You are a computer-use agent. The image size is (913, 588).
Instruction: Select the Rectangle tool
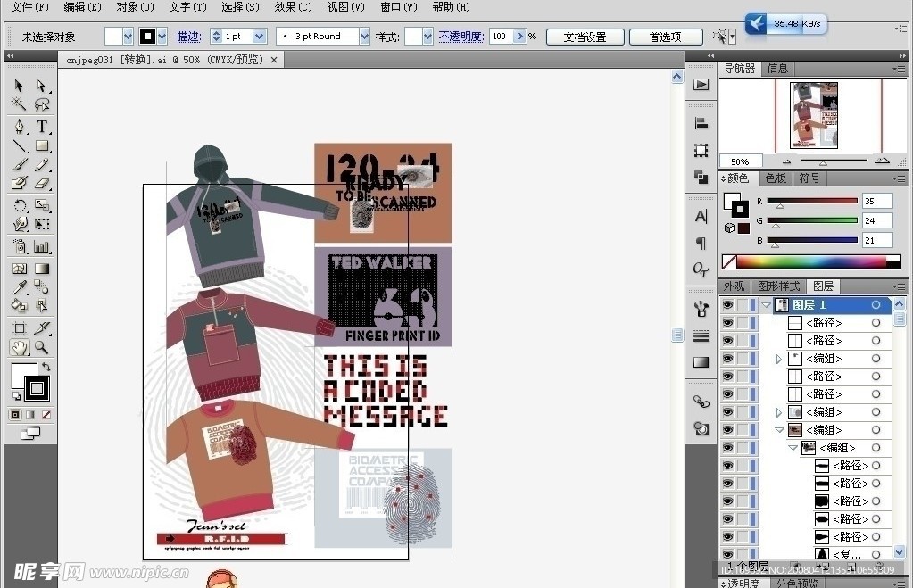pyautogui.click(x=41, y=145)
